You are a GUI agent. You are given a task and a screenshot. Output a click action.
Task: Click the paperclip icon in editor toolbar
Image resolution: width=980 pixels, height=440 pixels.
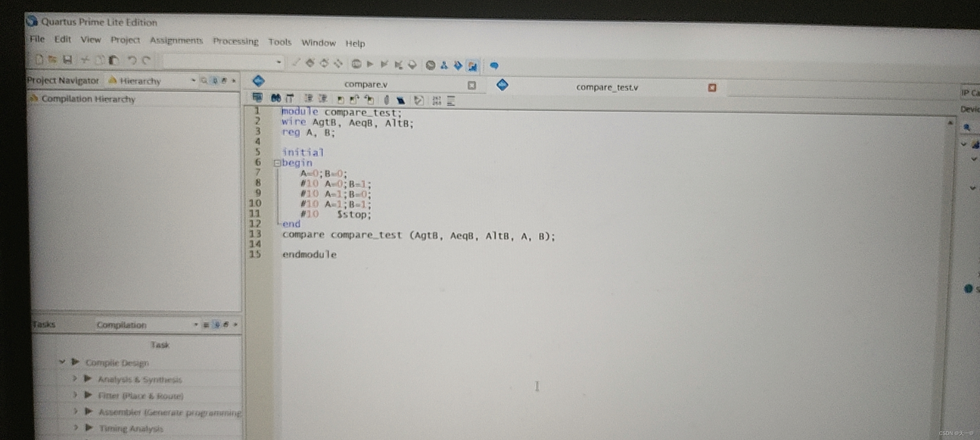386,100
